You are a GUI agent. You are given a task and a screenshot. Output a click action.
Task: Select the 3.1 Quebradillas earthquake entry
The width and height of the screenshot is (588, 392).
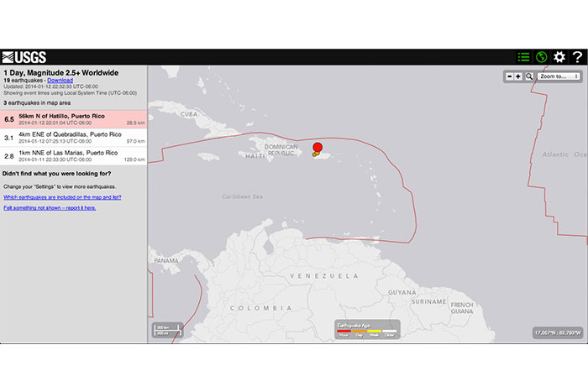click(74, 138)
